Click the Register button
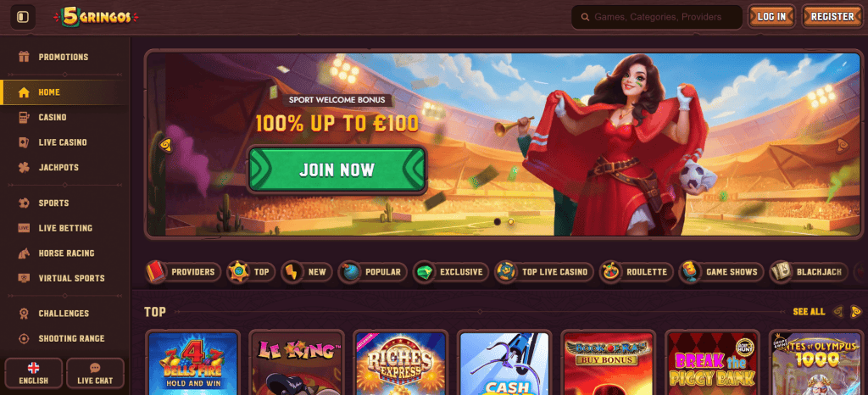The image size is (868, 395). pyautogui.click(x=832, y=17)
